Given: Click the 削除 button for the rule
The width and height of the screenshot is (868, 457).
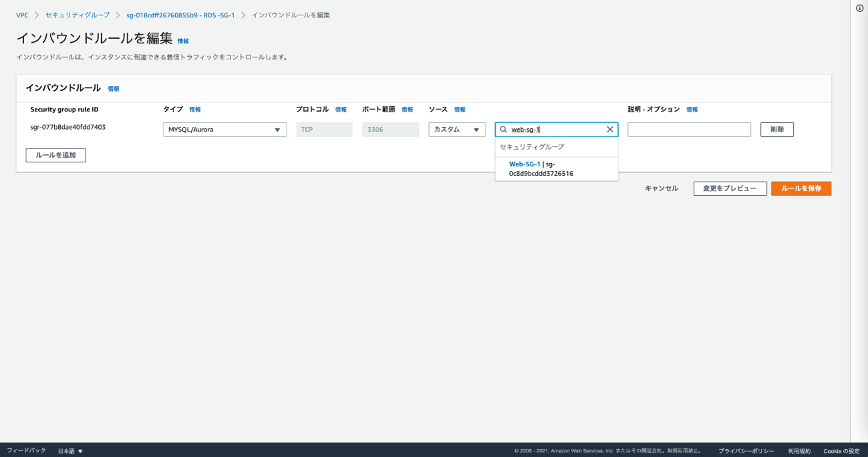Looking at the screenshot, I should click(776, 130).
